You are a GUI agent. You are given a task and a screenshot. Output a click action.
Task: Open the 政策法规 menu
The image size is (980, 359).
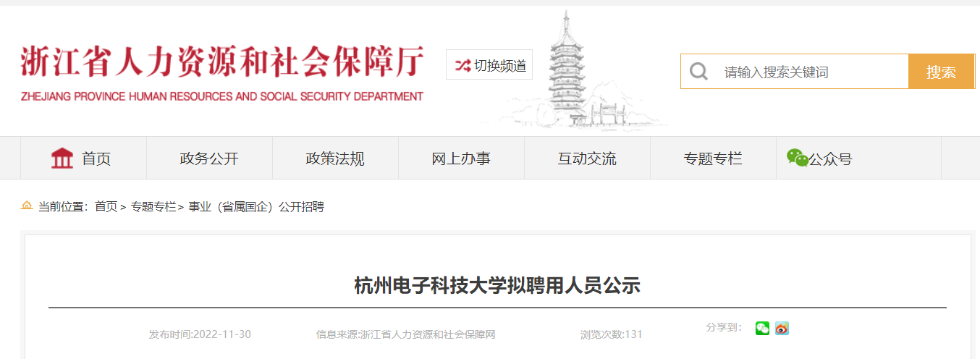(x=335, y=159)
